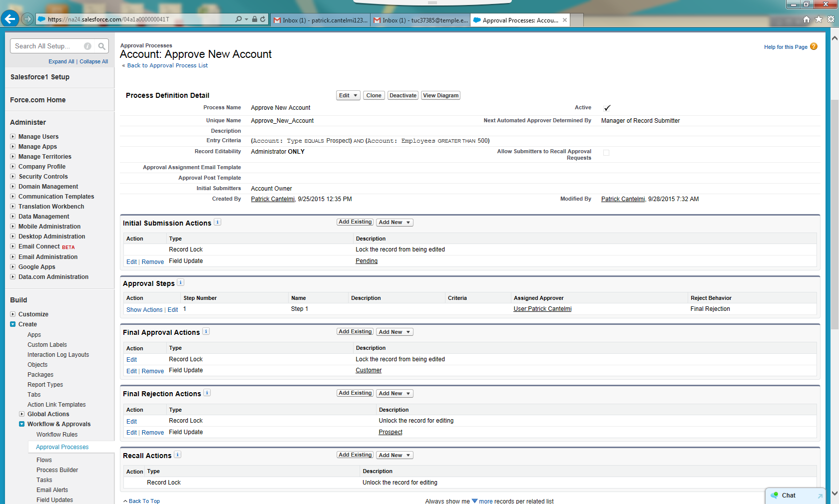Click the browser back arrow
Viewport: 839px width, 504px height.
point(9,18)
